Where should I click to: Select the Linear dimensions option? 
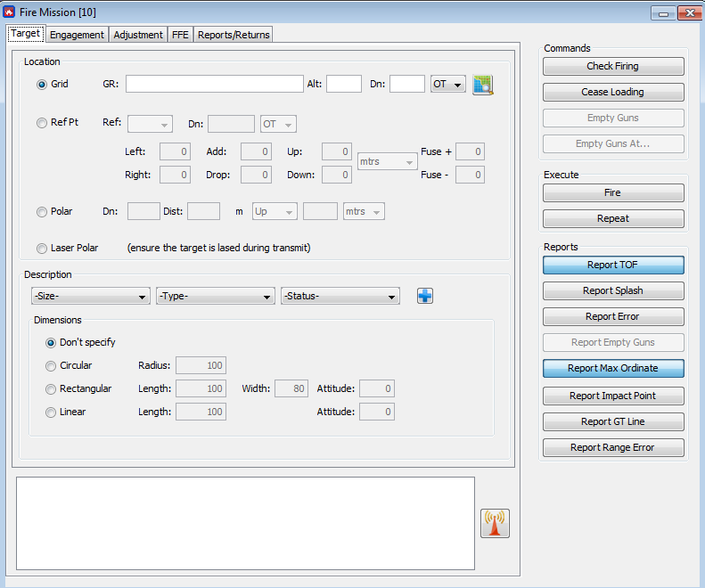tap(51, 412)
